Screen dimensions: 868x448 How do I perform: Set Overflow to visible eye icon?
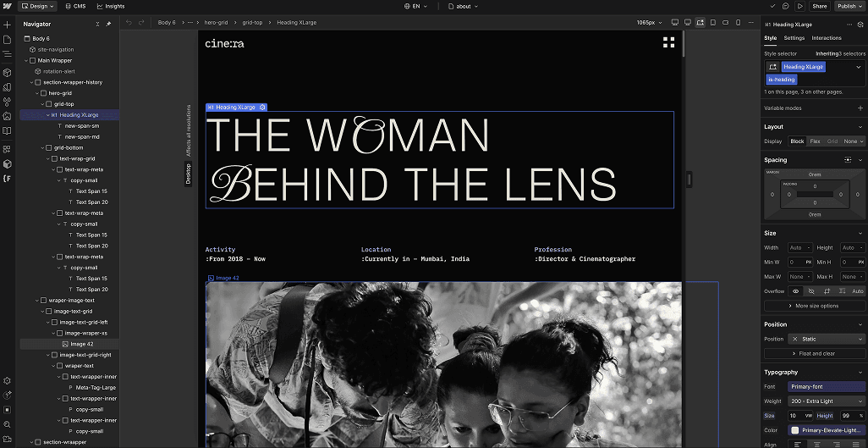tap(795, 291)
